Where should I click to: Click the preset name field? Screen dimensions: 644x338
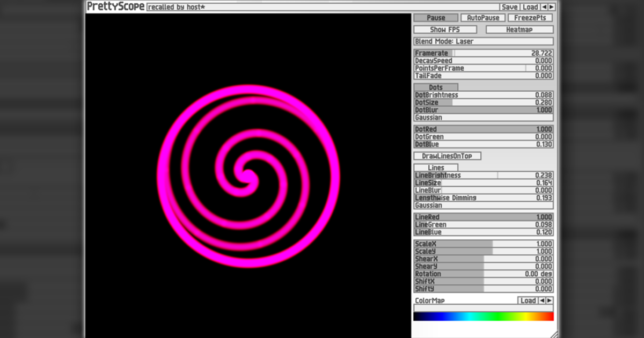pyautogui.click(x=322, y=7)
